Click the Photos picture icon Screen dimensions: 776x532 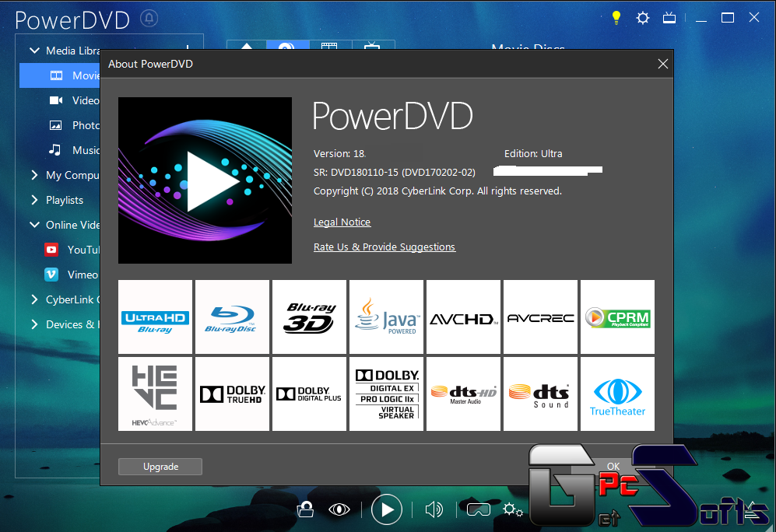pyautogui.click(x=56, y=125)
